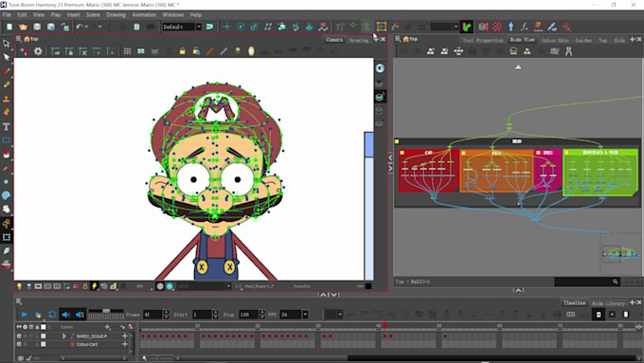Open the Camera view hamburger menu
Image resolution: width=644 pixels, height=363 pixels.
tap(19, 39)
